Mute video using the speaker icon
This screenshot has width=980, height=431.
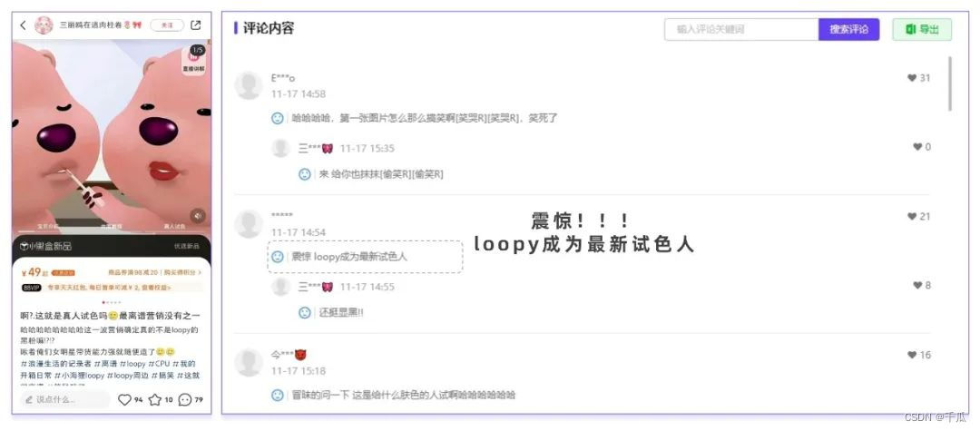coord(198,216)
